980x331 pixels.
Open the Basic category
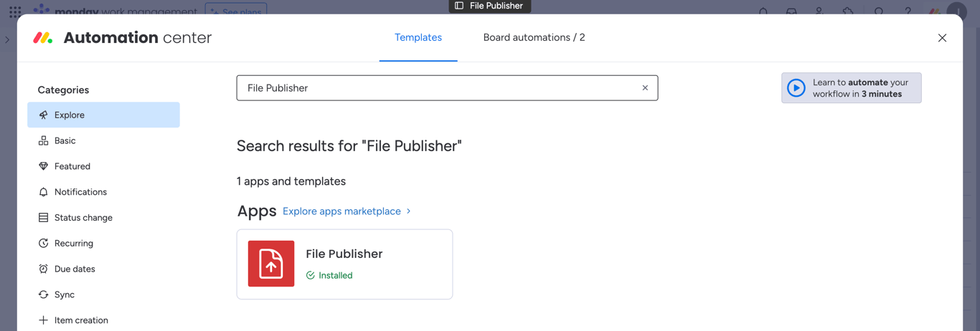coord(65,140)
